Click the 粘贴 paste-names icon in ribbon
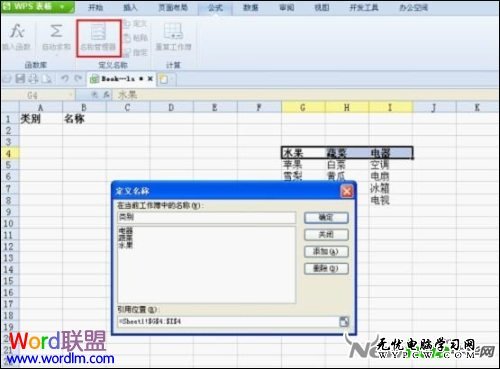 pos(127,38)
